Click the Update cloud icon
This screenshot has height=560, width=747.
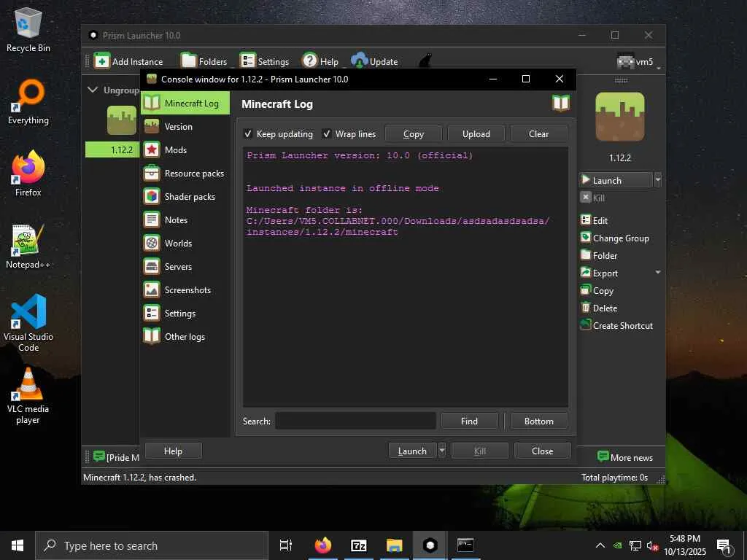[359, 61]
